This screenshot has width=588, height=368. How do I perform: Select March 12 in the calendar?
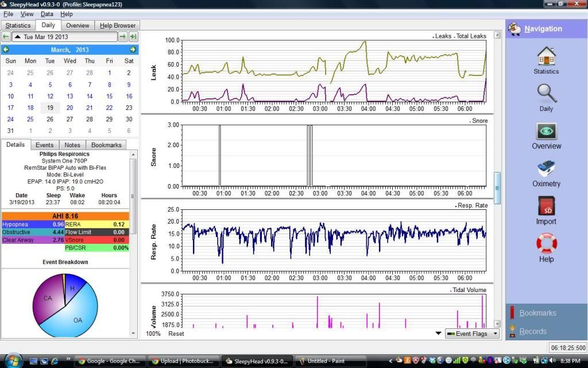tap(50, 96)
